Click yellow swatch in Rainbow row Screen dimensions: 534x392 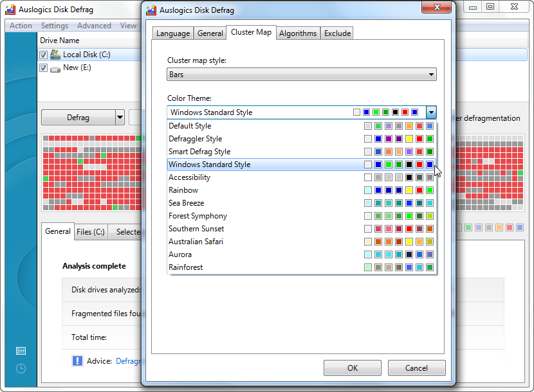click(409, 190)
